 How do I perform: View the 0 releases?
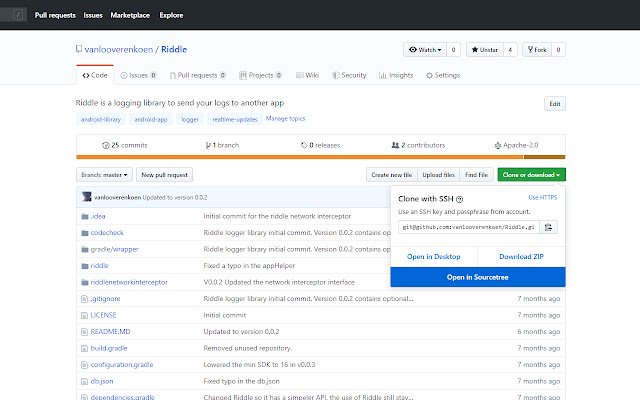pos(320,145)
